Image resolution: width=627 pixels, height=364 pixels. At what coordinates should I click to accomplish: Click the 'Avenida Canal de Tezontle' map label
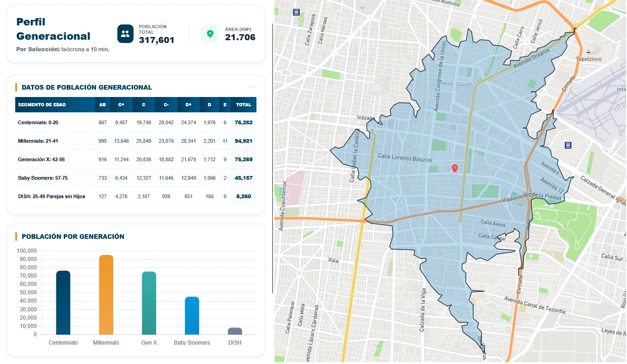tap(535, 304)
